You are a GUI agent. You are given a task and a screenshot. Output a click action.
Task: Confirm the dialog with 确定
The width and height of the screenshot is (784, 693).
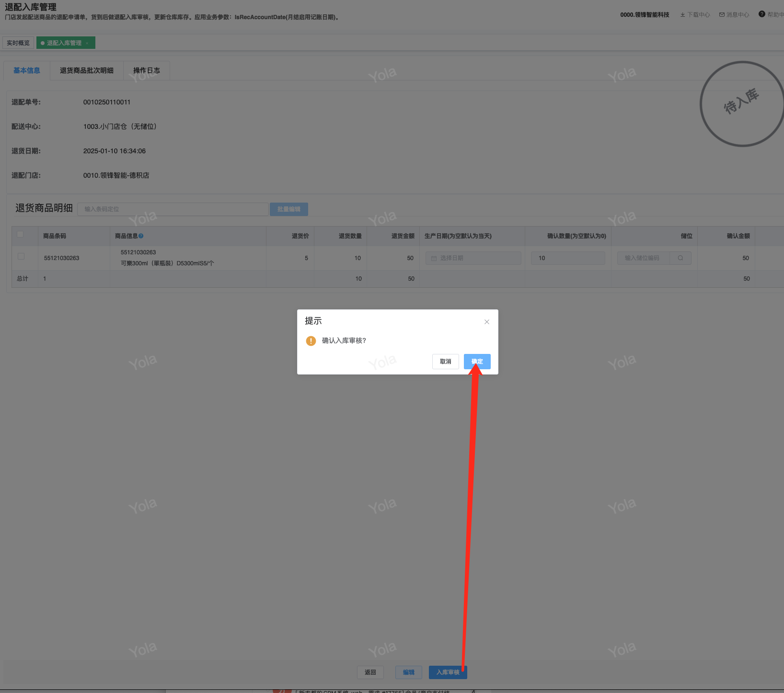coord(477,362)
